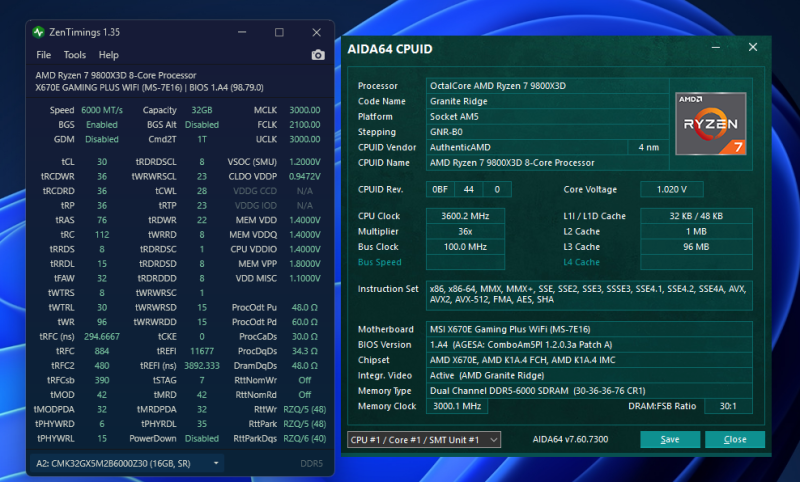Click the ZenTimings screenshot camera icon
The height and width of the screenshot is (482, 800).
318,55
